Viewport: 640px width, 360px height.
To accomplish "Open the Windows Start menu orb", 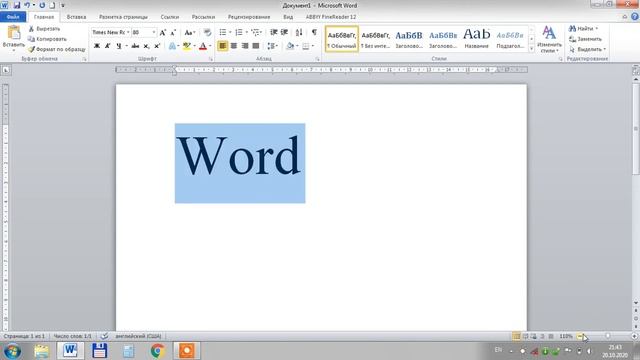I will tap(13, 351).
